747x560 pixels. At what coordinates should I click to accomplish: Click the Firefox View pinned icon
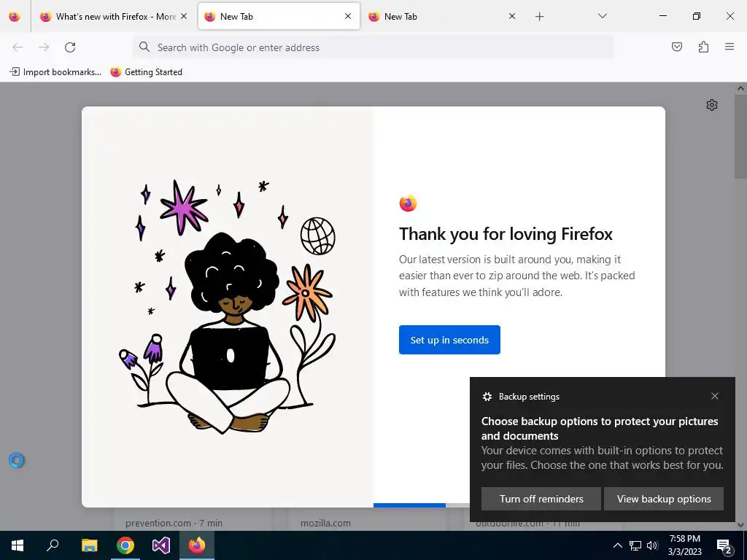15,16
